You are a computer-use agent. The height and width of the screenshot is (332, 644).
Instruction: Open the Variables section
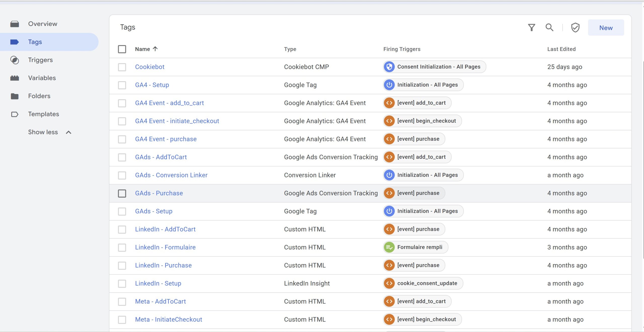(x=42, y=78)
